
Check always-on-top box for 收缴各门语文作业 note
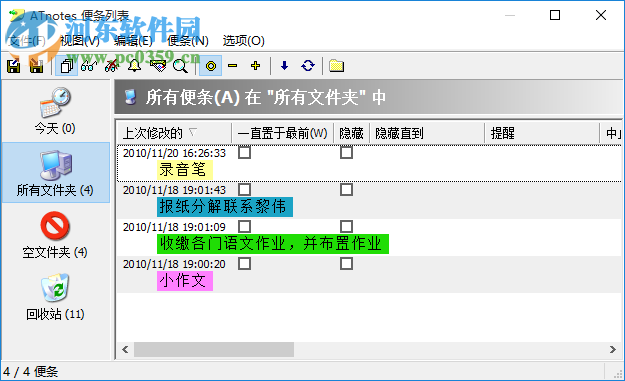[244, 226]
